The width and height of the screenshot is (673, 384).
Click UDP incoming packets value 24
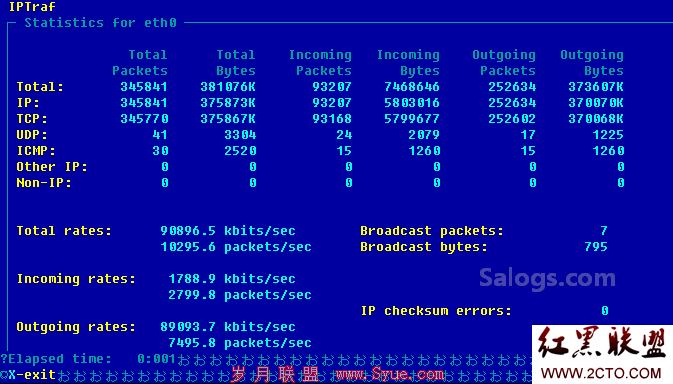pos(344,135)
